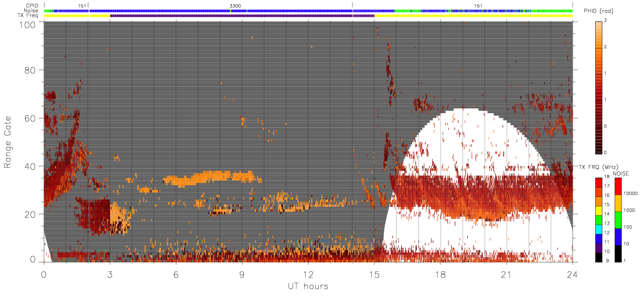Click the Range Gate tick label '80'

click(30, 70)
